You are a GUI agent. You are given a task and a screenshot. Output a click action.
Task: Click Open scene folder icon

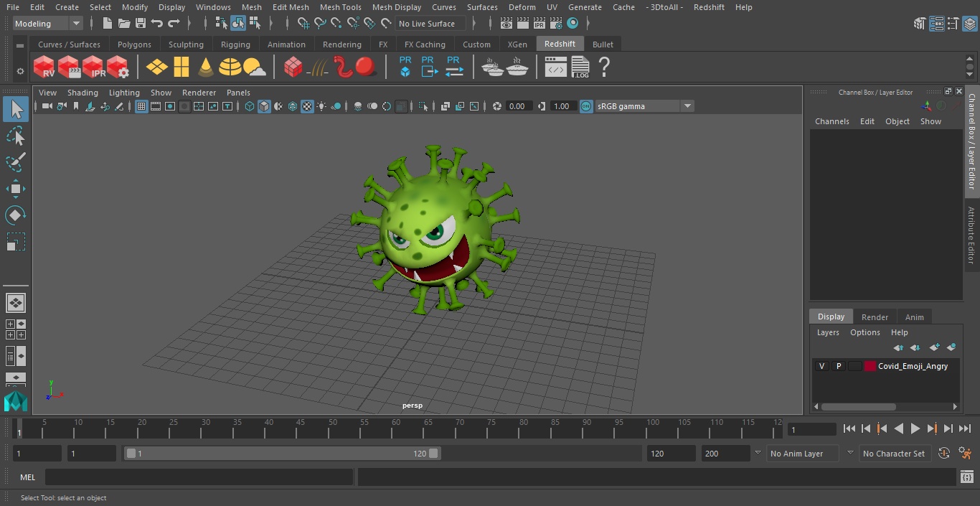123,24
